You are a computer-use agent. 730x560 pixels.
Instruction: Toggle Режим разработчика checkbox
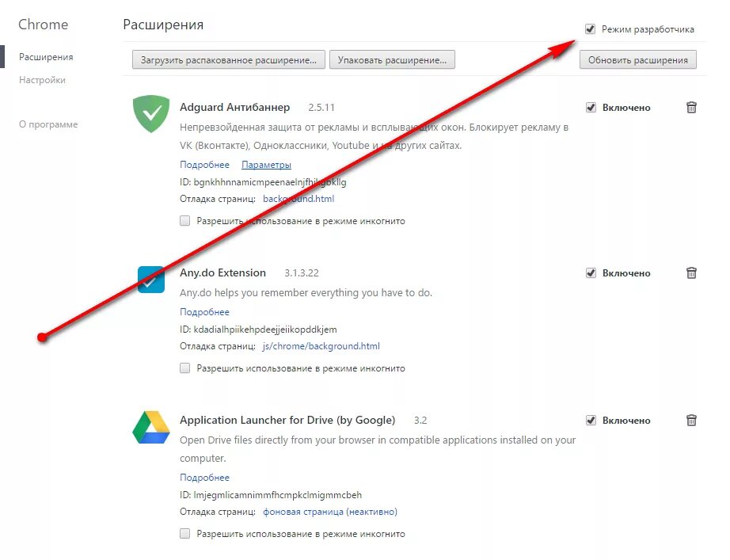point(590,29)
